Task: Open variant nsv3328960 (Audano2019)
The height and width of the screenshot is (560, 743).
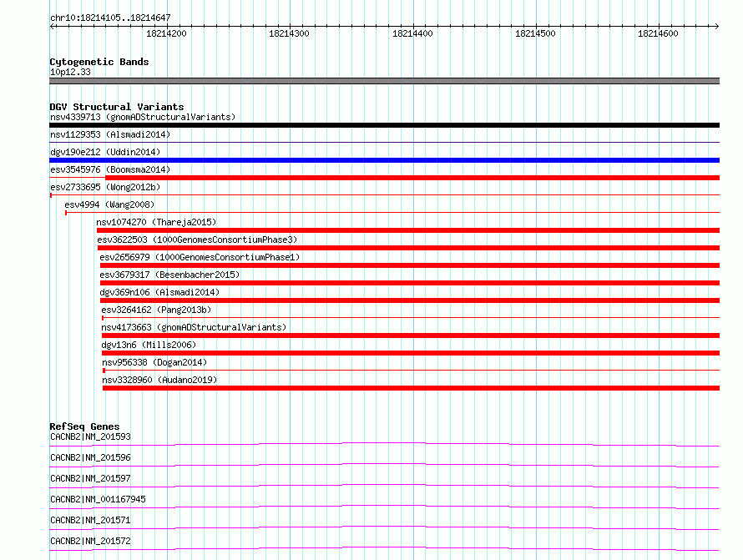Action: [159, 380]
